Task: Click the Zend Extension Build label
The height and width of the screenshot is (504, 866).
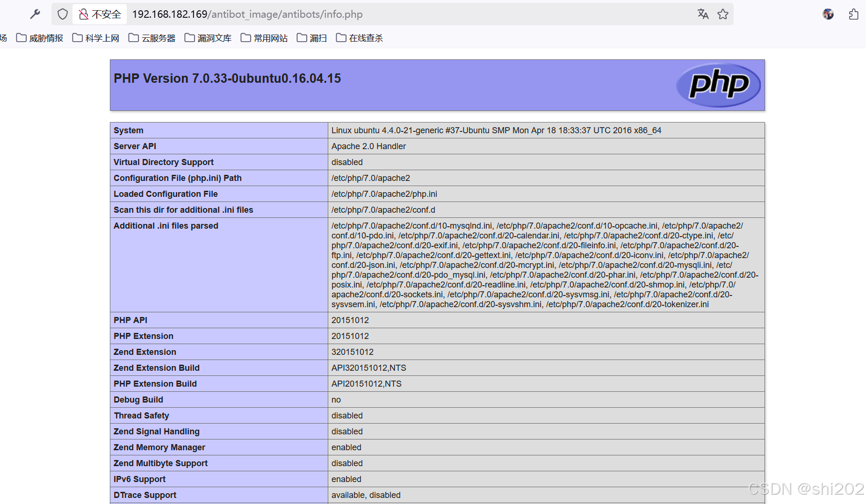Action: coord(157,368)
